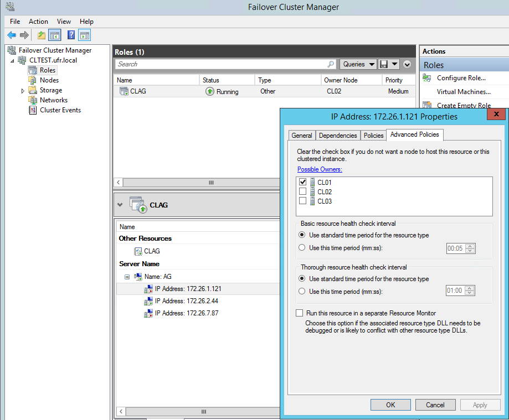Uncheck CL01 in Possible Owners
Image resolution: width=509 pixels, height=420 pixels.
(x=302, y=182)
